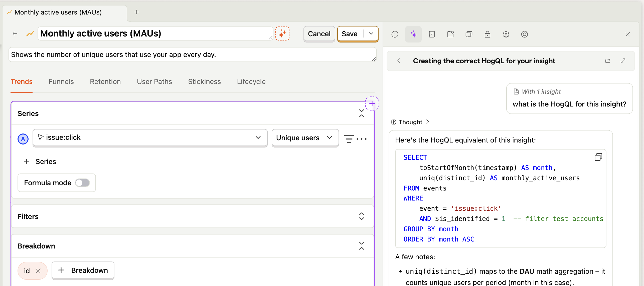Open the Unique users math dropdown
The height and width of the screenshot is (286, 644).
tap(305, 138)
